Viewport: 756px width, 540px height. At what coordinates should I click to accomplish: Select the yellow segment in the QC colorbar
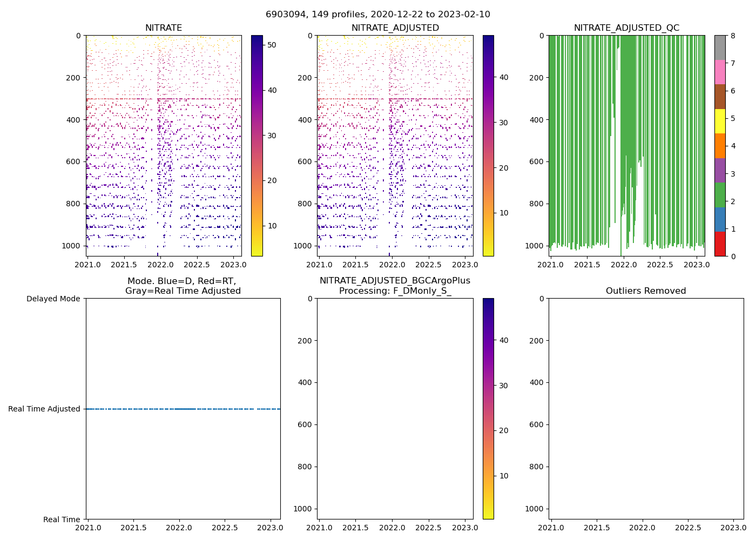point(720,122)
